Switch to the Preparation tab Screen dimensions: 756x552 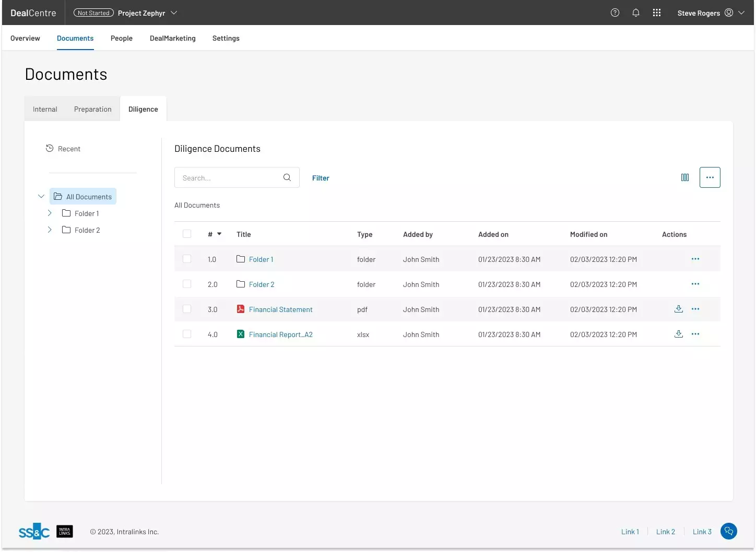pyautogui.click(x=93, y=109)
